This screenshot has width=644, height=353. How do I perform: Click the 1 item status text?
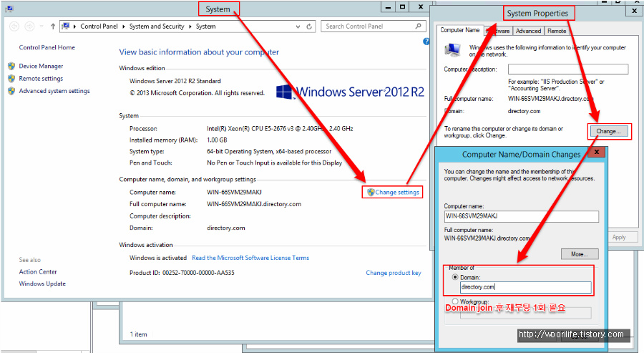point(138,334)
